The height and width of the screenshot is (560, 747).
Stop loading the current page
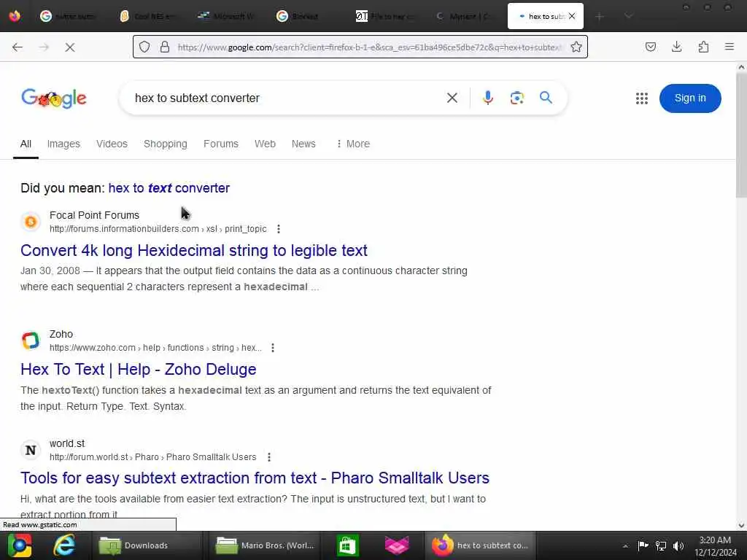[69, 47]
